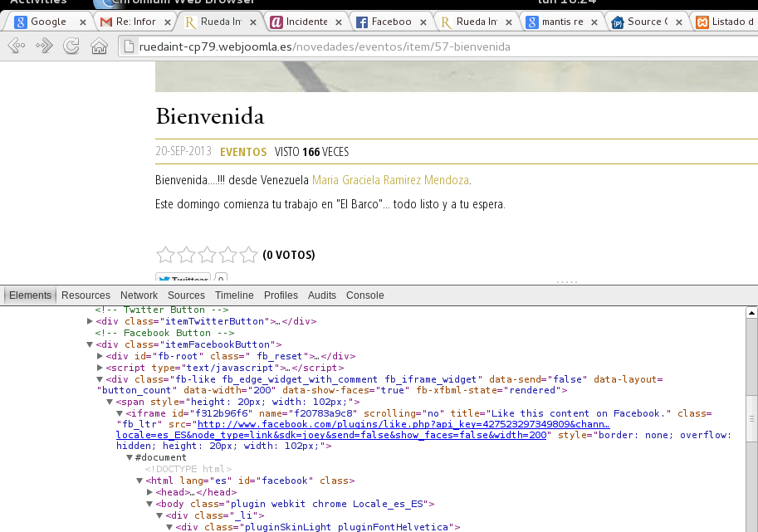Switch to the Facebook browser tab
Screen dimensions: 758x532
(x=390, y=22)
